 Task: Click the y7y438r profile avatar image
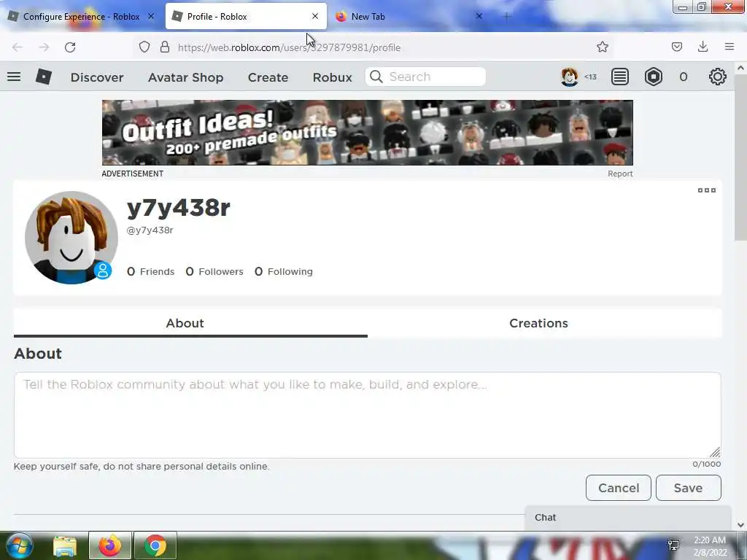(71, 238)
